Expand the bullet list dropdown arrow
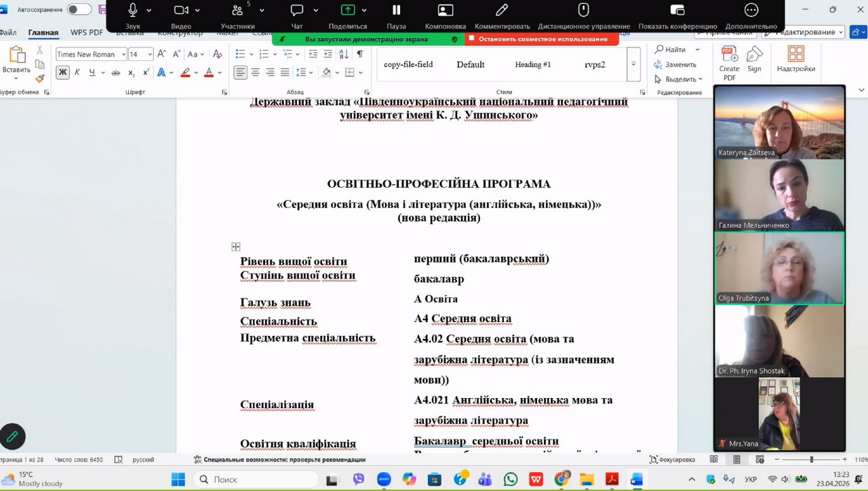This screenshot has width=868, height=491. pyautogui.click(x=251, y=54)
